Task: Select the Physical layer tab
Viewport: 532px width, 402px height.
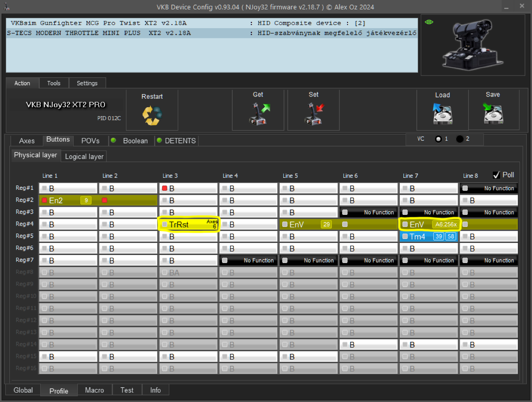Action: tap(36, 155)
